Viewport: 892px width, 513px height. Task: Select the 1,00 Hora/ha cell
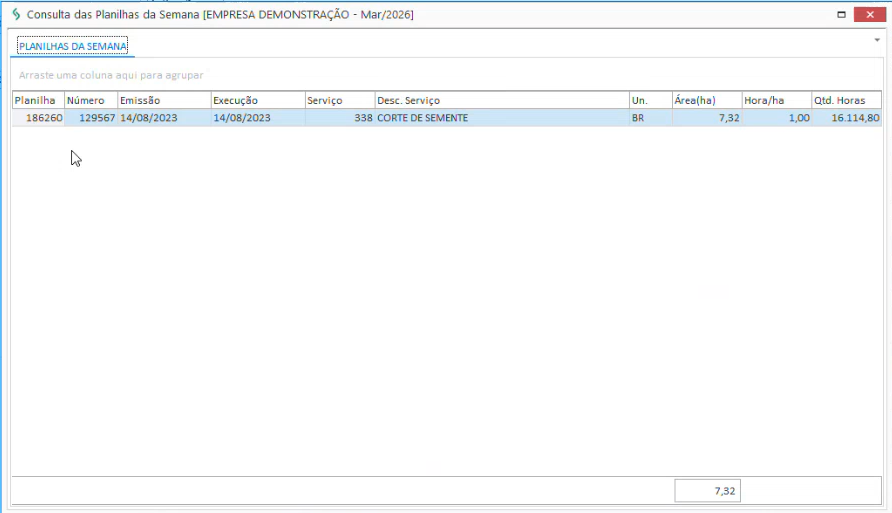coord(777,118)
